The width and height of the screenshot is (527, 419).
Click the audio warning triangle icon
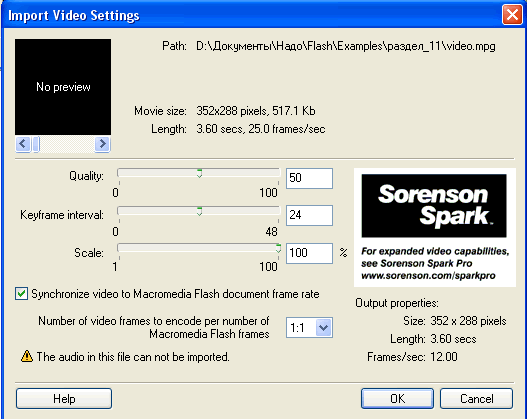point(27,356)
